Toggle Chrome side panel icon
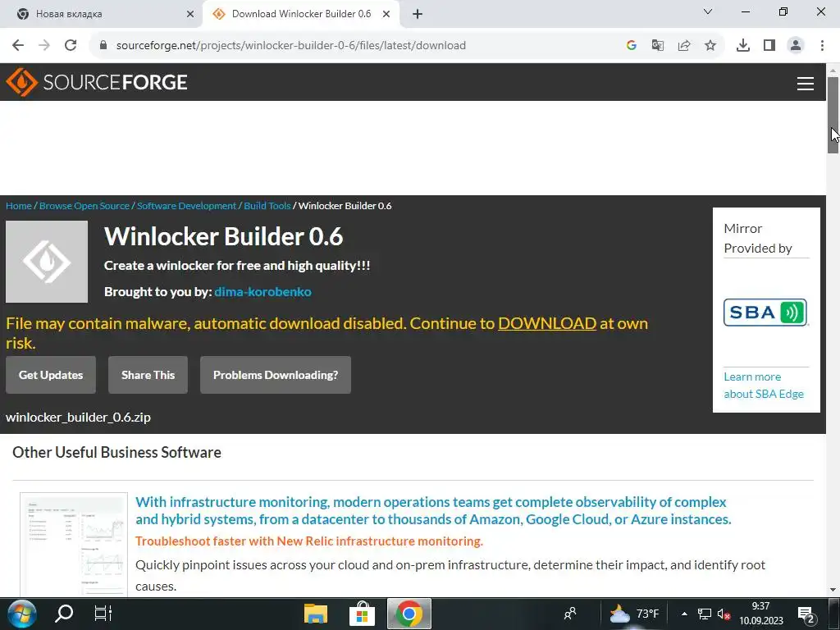 [769, 46]
